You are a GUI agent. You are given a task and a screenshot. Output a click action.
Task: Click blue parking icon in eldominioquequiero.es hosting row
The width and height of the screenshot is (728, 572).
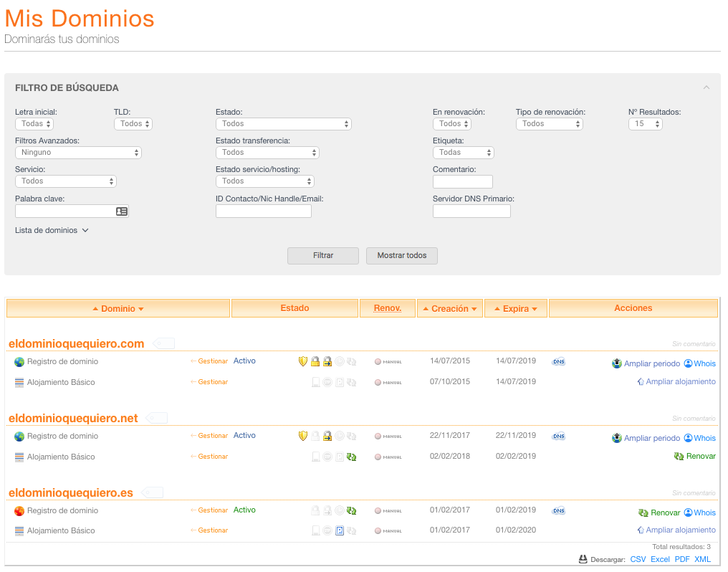340,530
